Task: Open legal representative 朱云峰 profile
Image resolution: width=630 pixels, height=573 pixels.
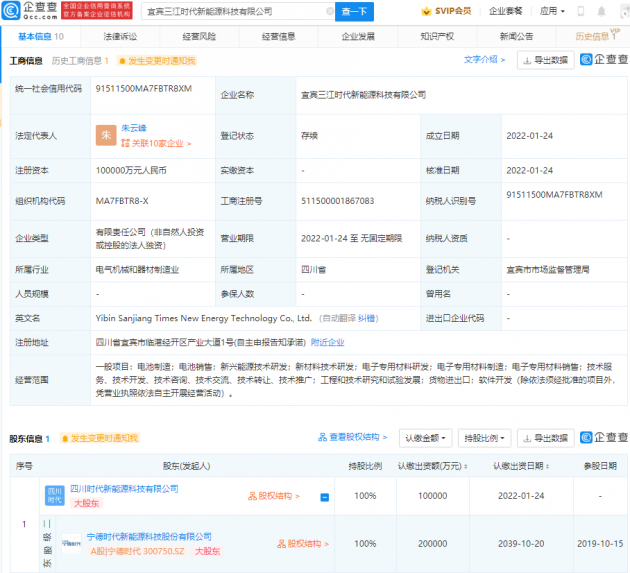Action: [x=134, y=128]
